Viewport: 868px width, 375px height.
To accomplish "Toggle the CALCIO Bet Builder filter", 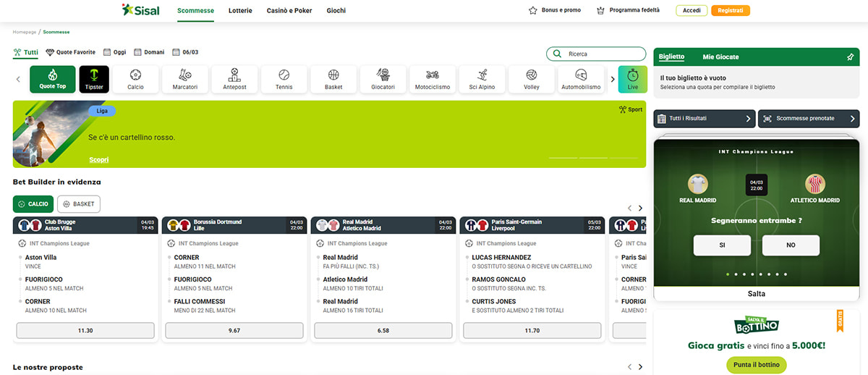I will pos(33,204).
